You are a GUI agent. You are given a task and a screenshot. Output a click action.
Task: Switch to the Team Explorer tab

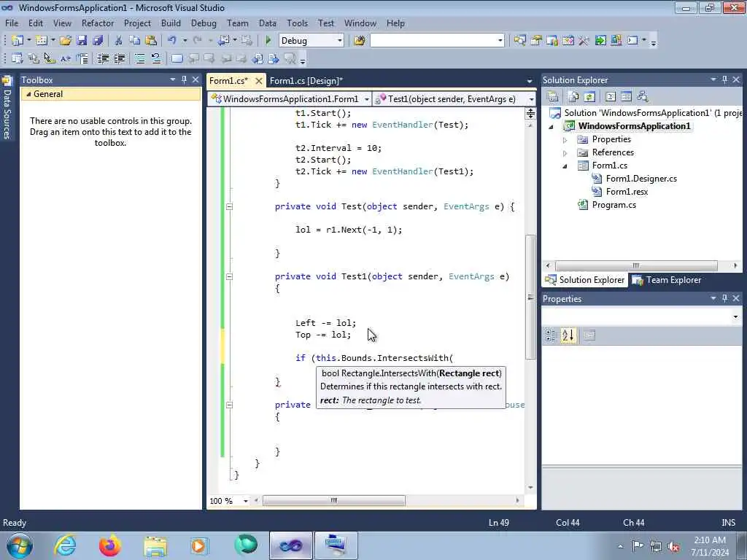coord(667,280)
